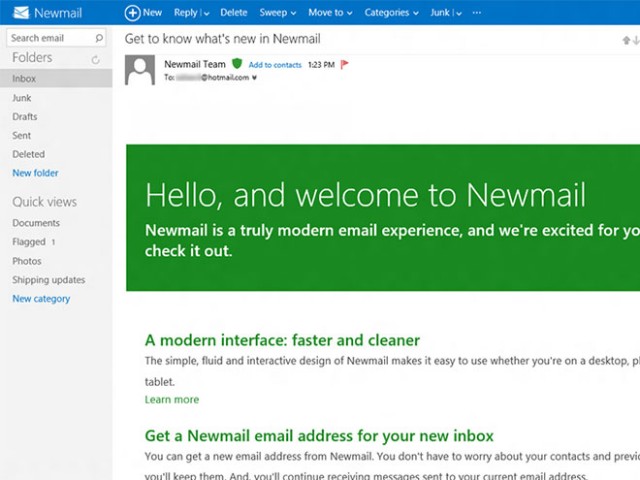
Task: Open the Deleted folder
Action: (29, 154)
